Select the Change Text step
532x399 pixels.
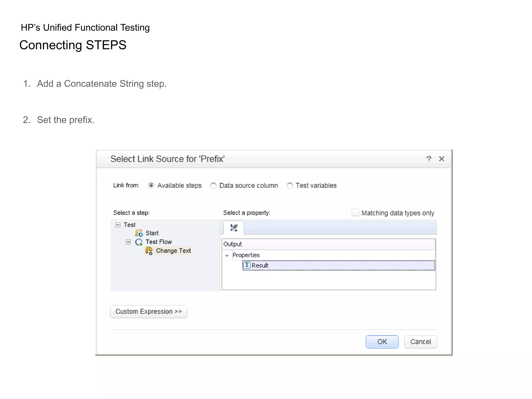173,251
